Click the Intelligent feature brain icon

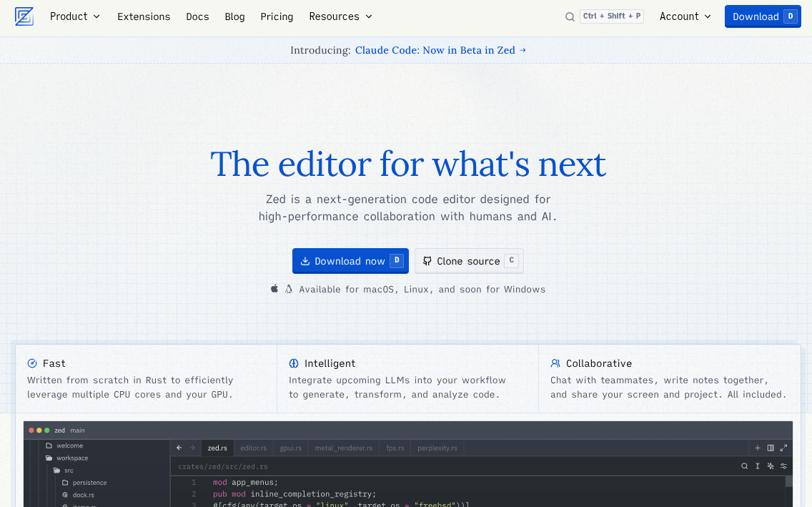294,363
